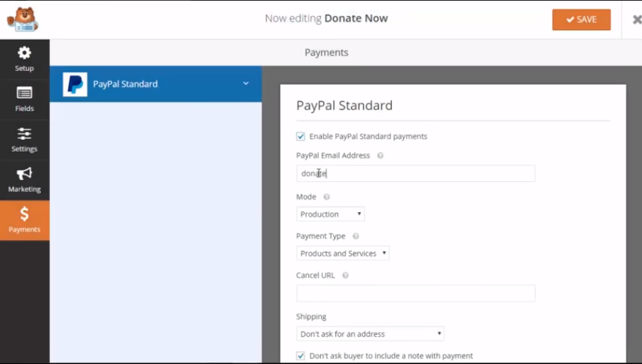
Task: Toggle Enable PayPal Standard payments checkbox
Action: click(300, 136)
